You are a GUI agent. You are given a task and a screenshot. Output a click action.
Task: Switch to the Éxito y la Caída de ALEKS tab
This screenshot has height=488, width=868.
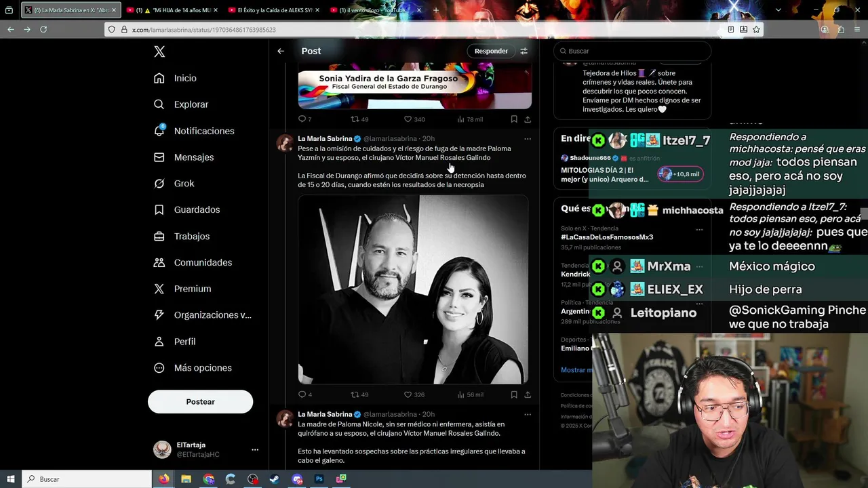[275, 10]
